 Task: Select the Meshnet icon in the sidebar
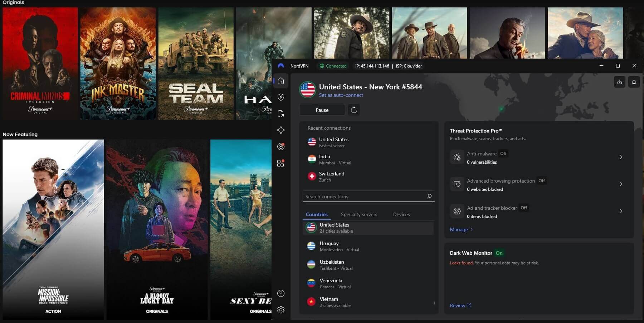(281, 130)
